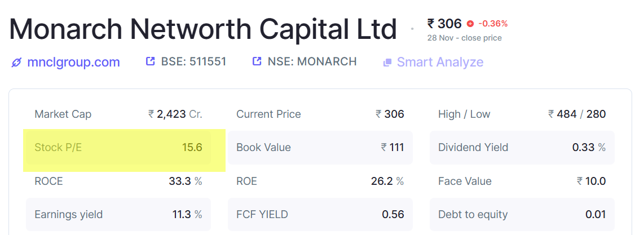Select the Earnings yield ratio cell
The height and width of the screenshot is (235, 644).
pyautogui.click(x=118, y=214)
